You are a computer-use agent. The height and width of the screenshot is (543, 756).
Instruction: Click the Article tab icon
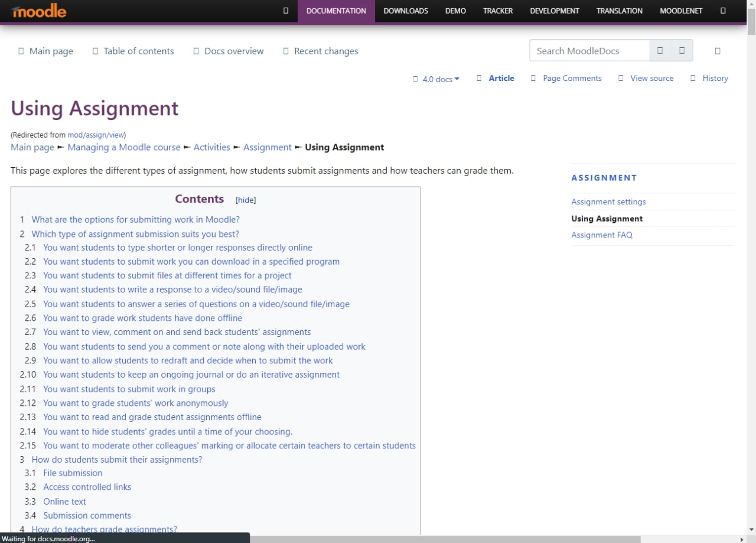(x=480, y=78)
